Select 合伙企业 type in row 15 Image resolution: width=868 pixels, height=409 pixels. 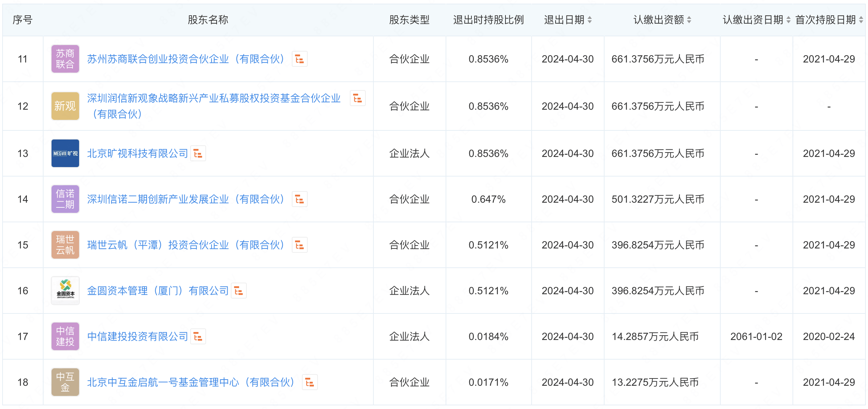[409, 245]
